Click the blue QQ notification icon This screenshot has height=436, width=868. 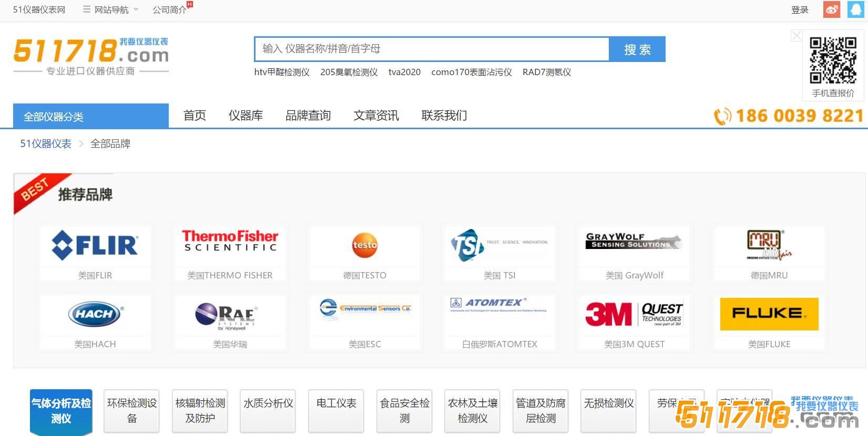(x=855, y=9)
